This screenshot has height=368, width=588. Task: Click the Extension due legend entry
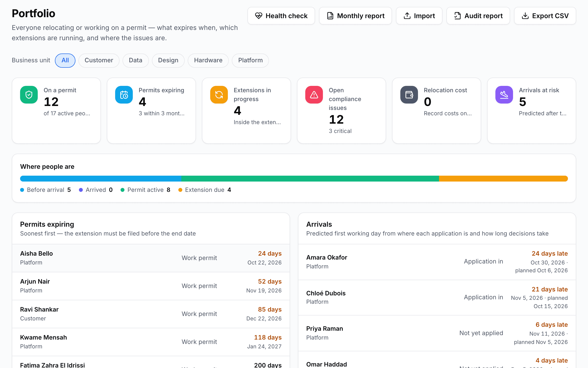[x=205, y=190]
